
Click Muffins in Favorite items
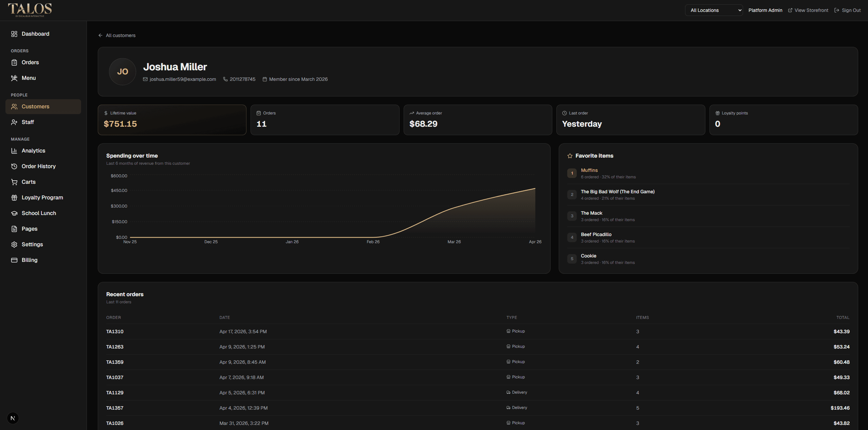[589, 170]
